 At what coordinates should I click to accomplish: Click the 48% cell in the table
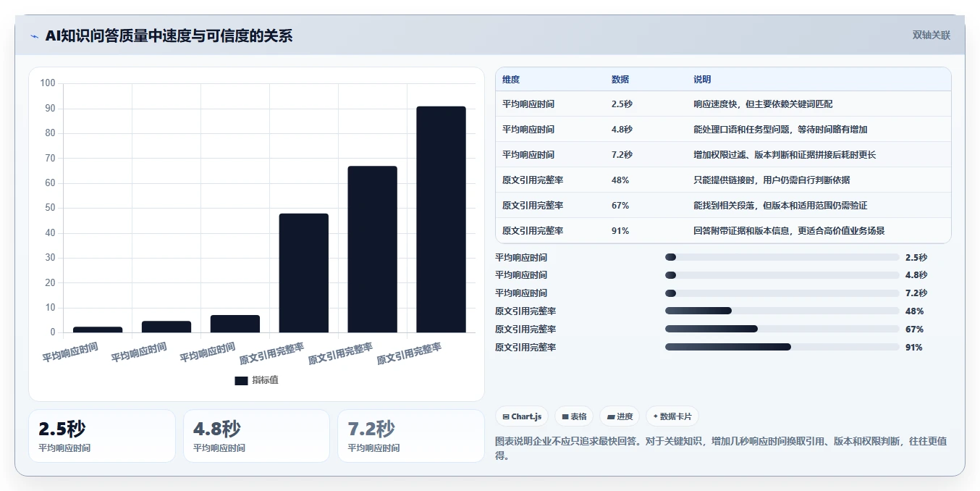pos(620,180)
